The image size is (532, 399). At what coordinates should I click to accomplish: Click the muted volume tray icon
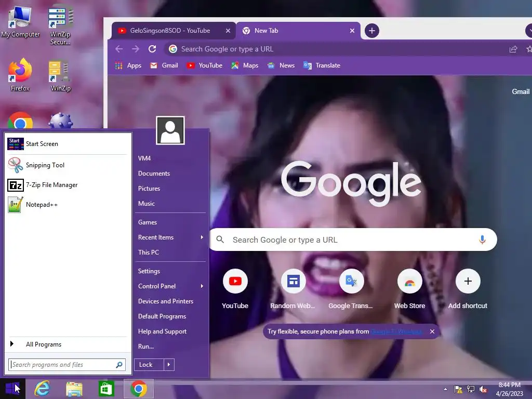tap(483, 389)
